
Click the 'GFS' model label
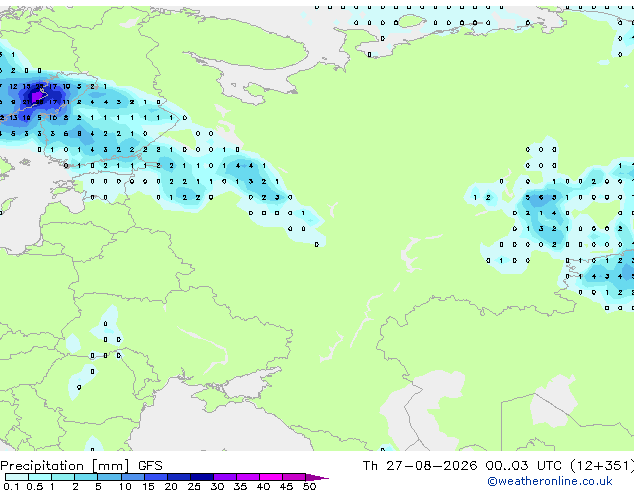pyautogui.click(x=150, y=466)
